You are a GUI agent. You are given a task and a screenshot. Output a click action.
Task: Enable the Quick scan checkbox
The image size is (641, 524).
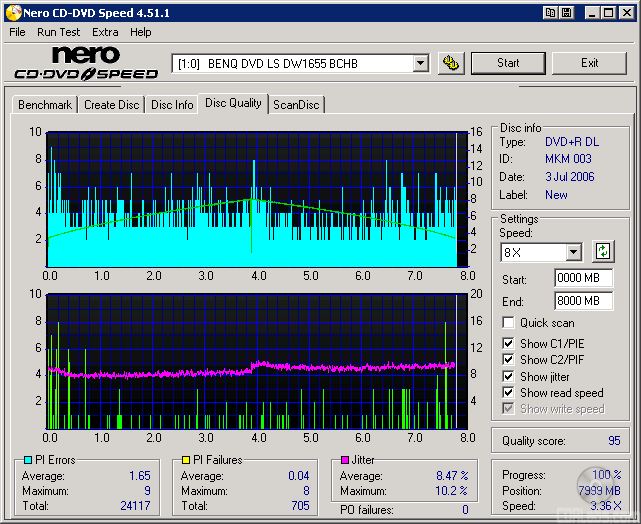(509, 323)
